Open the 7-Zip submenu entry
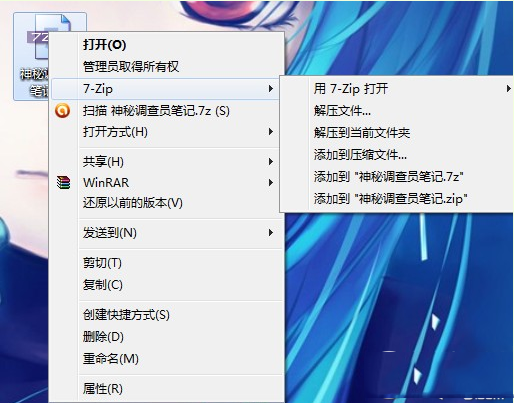 [165, 89]
